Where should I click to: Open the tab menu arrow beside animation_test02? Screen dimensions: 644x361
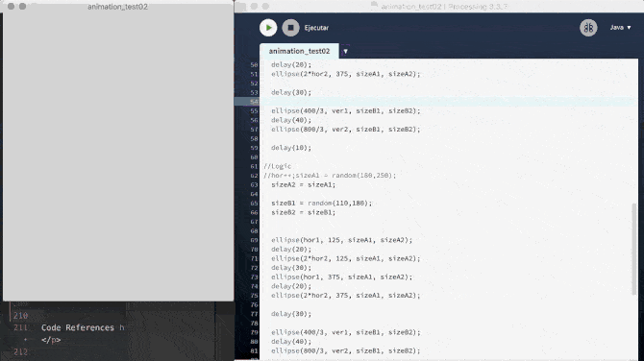(x=345, y=51)
